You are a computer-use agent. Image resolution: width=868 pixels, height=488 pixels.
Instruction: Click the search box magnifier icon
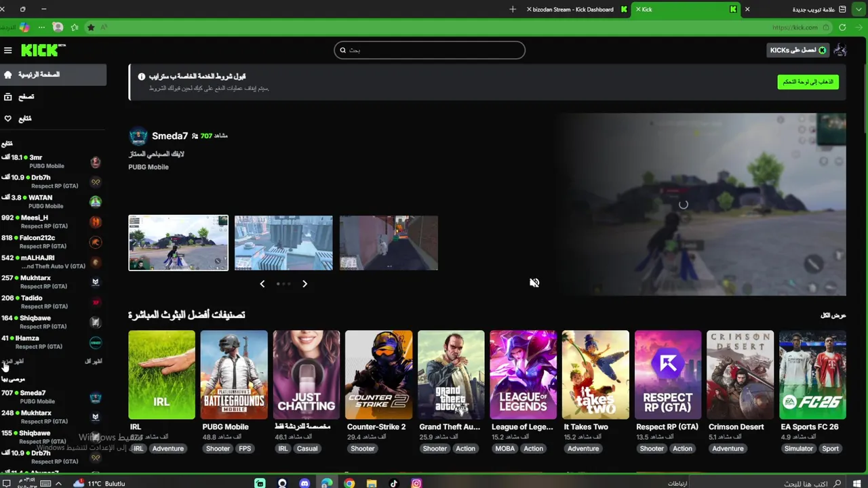(x=343, y=50)
